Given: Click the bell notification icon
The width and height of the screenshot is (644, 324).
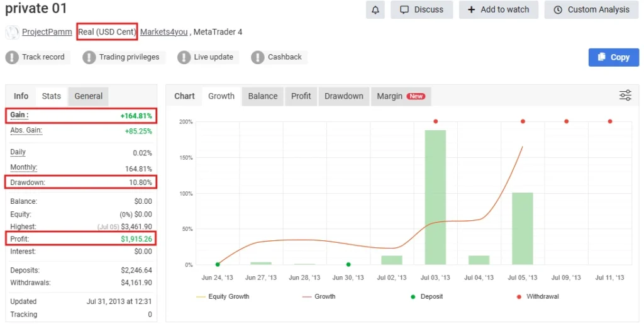Looking at the screenshot, I should point(375,10).
